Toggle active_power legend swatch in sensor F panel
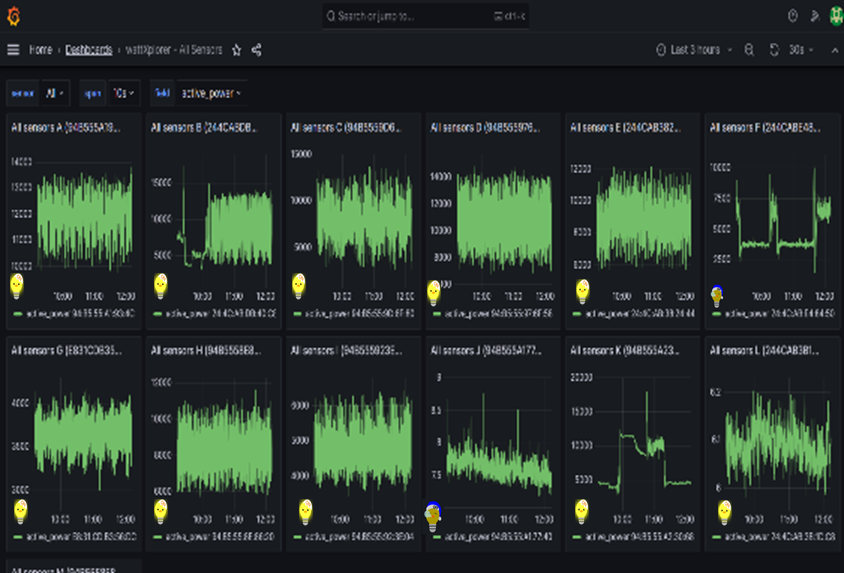Viewport: 844px width, 573px height. click(x=717, y=313)
